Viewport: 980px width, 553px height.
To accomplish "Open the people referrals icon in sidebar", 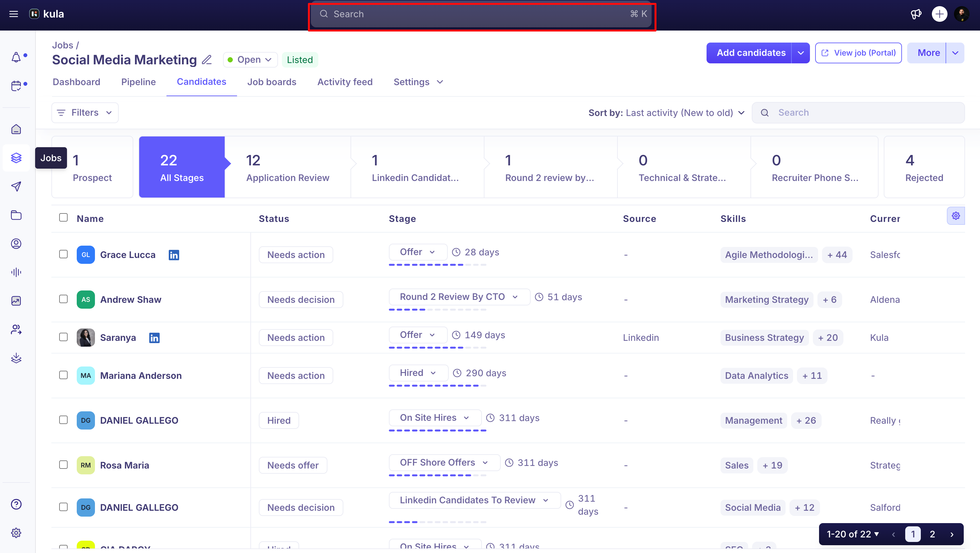I will pyautogui.click(x=16, y=329).
